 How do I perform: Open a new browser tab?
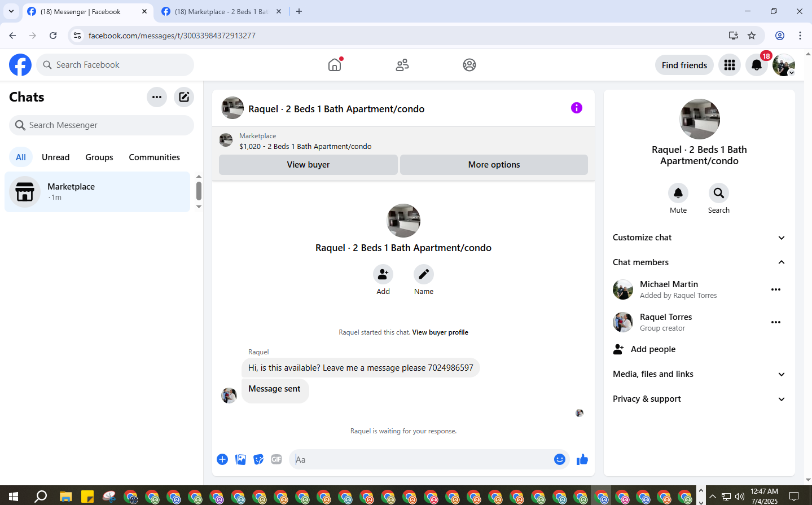(299, 11)
